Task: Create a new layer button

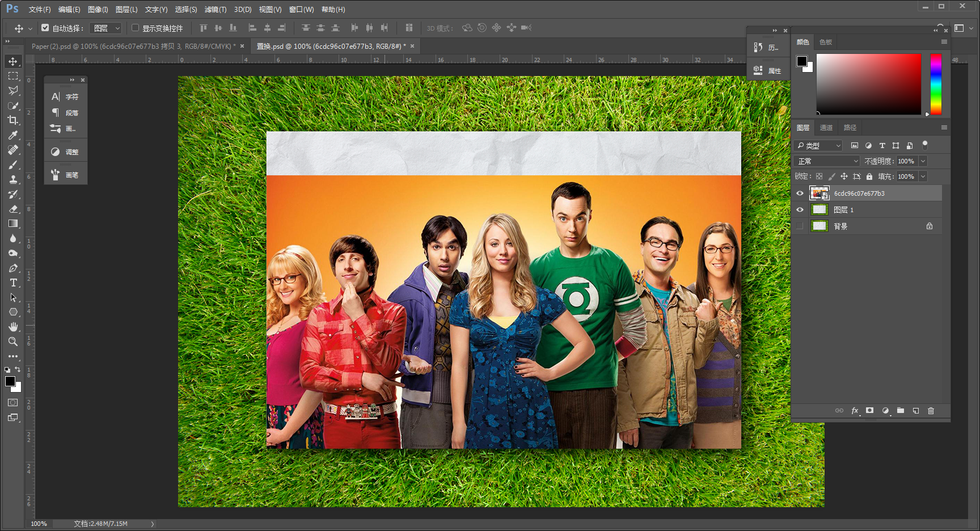Action: click(x=916, y=411)
